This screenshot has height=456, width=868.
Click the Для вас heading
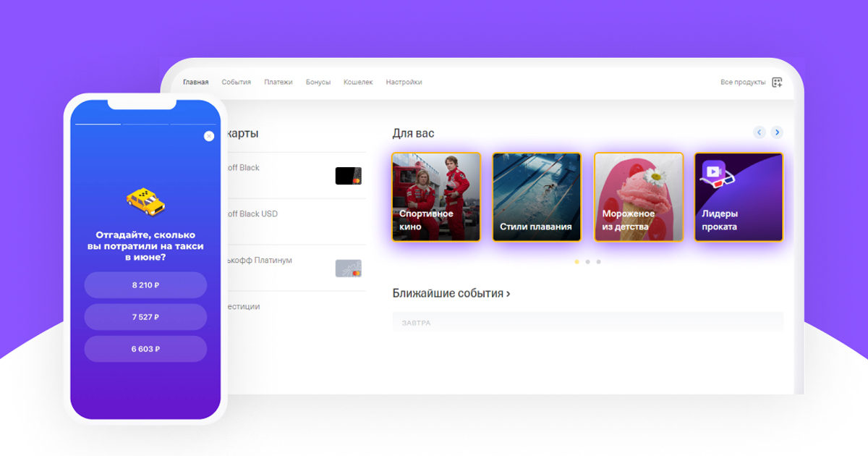click(413, 133)
